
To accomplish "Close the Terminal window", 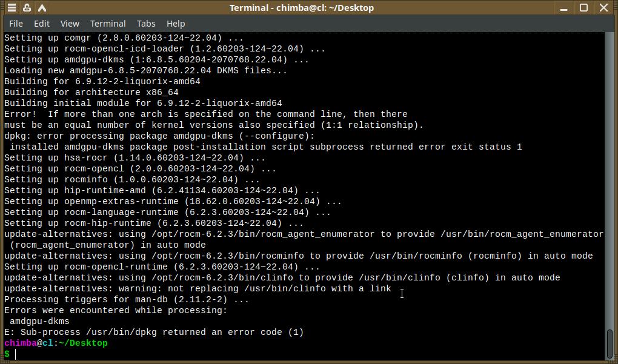I will point(603,7).
